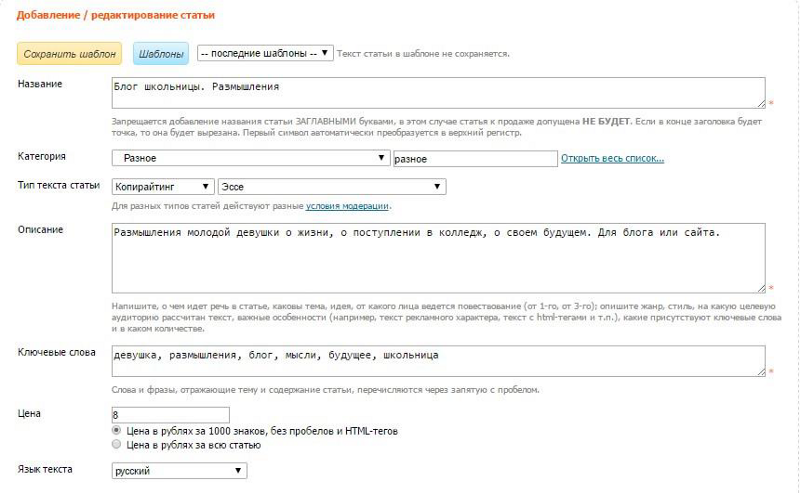Screen dimensions: 800x493
Task: Click the Ключевые слова textarea resize grip
Action: point(761,372)
